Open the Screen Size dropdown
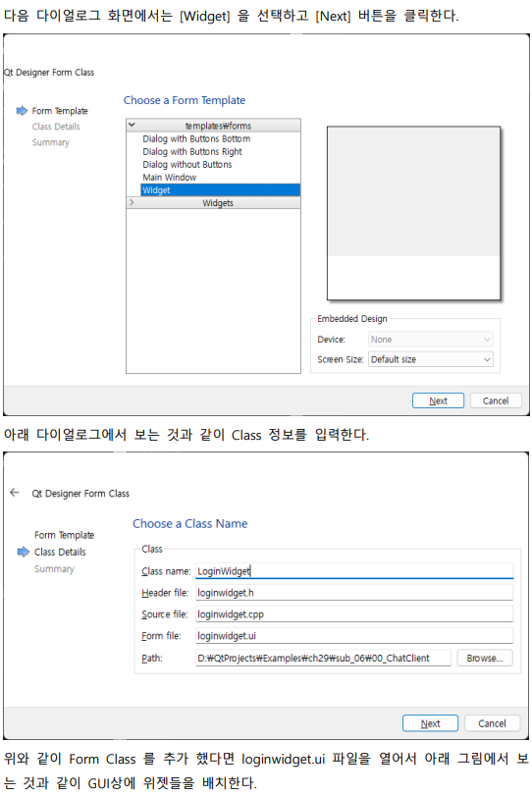The width and height of the screenshot is (532, 796). point(431,359)
